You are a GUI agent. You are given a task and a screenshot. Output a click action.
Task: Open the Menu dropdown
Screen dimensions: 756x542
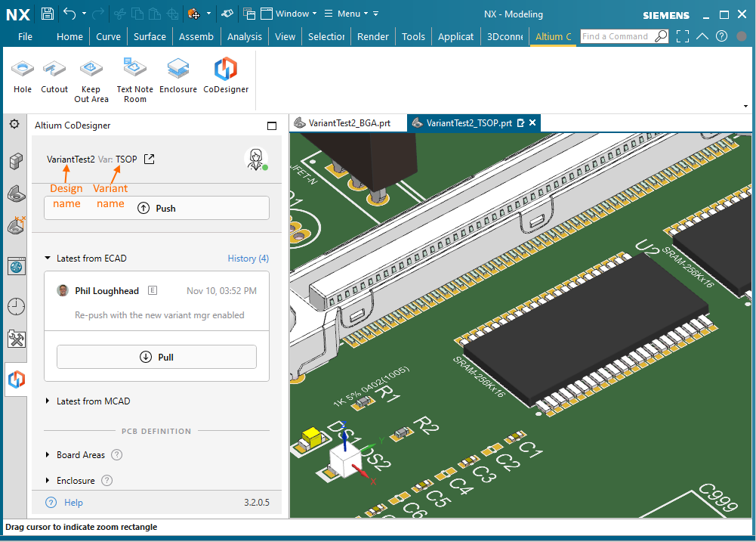[346, 14]
